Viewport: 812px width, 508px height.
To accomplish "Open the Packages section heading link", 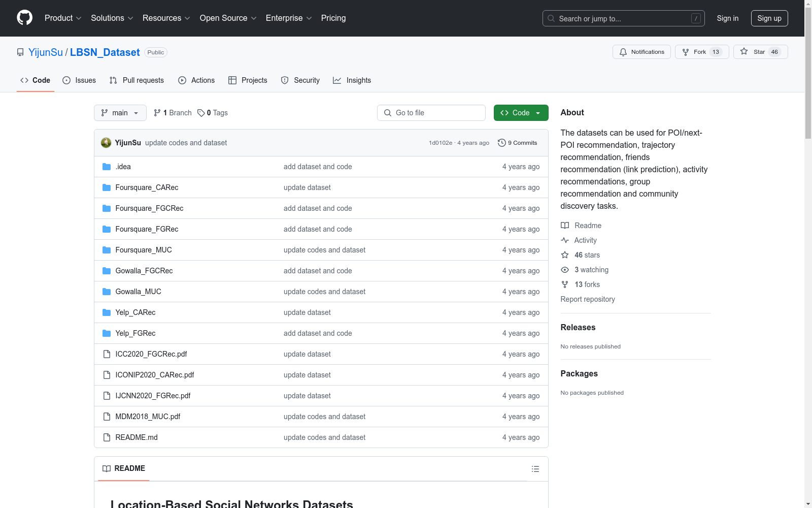I will pyautogui.click(x=579, y=374).
